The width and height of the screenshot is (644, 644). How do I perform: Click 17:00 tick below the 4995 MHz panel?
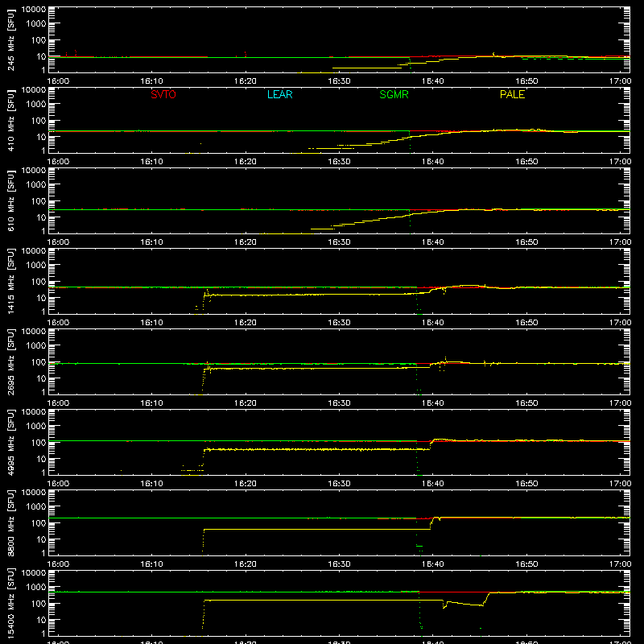point(620,484)
